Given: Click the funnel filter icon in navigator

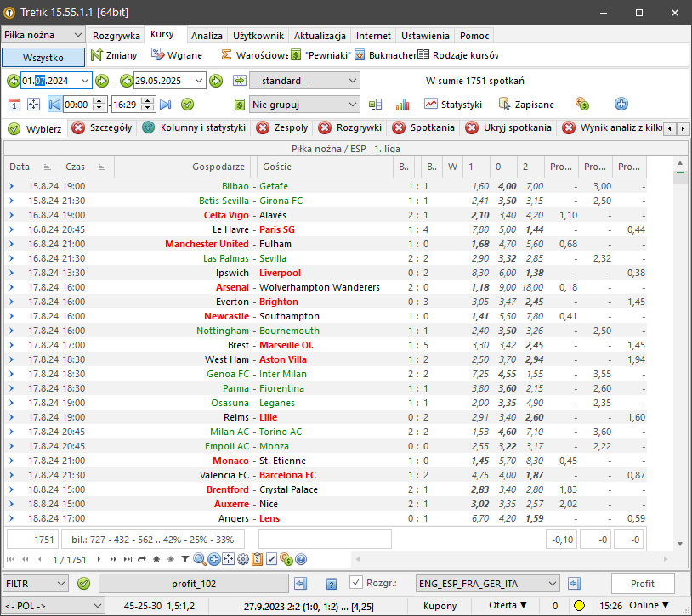Looking at the screenshot, I should 184,559.
